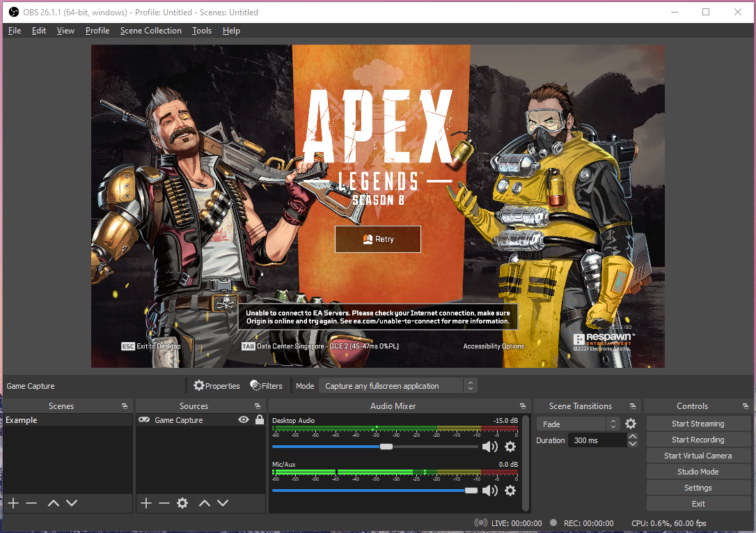Open Settings from Controls panel
The height and width of the screenshot is (533, 756).
click(x=698, y=488)
